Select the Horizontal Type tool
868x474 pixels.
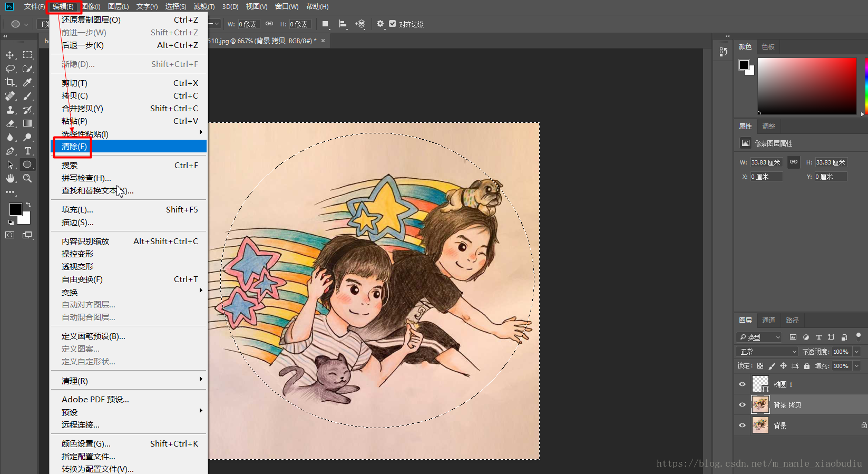coord(27,151)
